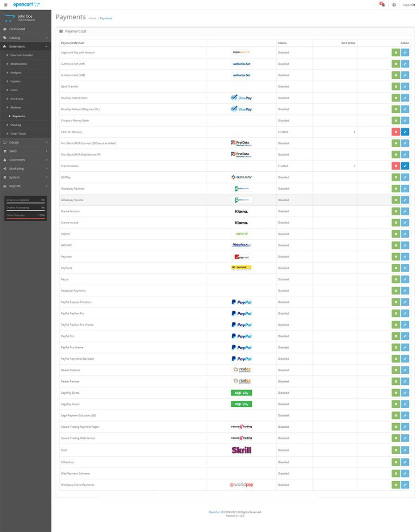Click the hamburger menu toggle icon

[5, 5]
